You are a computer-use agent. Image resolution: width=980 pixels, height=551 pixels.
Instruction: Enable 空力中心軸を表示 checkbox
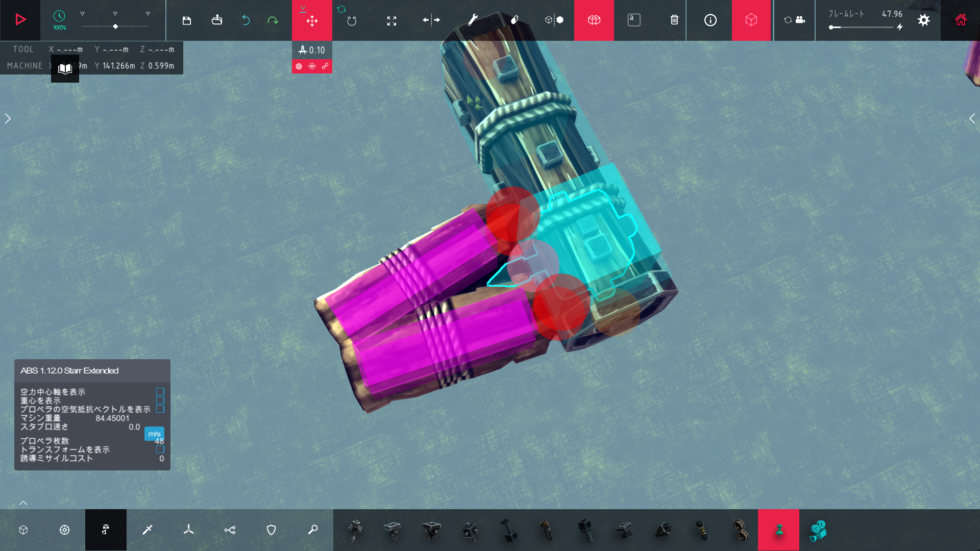tap(160, 392)
